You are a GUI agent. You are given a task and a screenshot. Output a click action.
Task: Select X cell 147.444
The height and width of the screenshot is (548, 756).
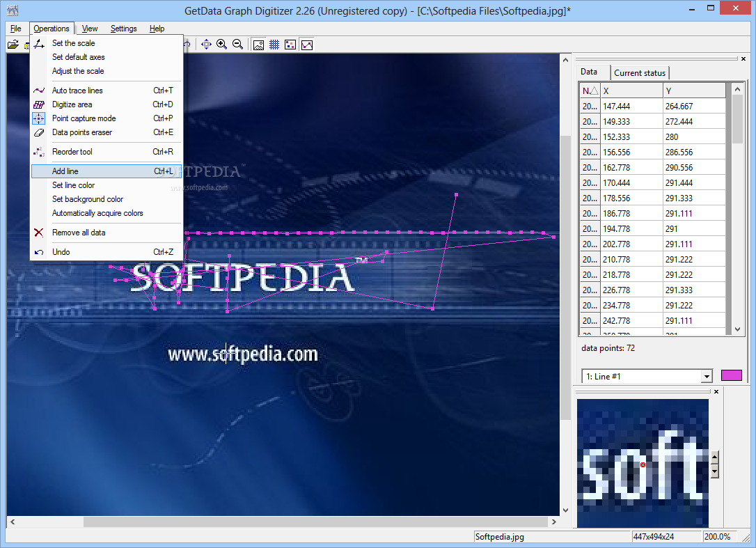tap(631, 106)
